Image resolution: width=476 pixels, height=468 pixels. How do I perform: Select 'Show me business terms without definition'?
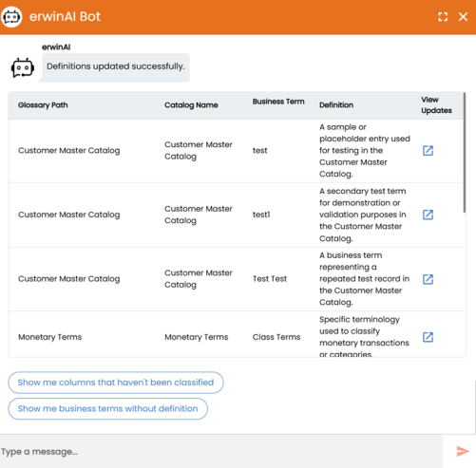[x=107, y=408]
